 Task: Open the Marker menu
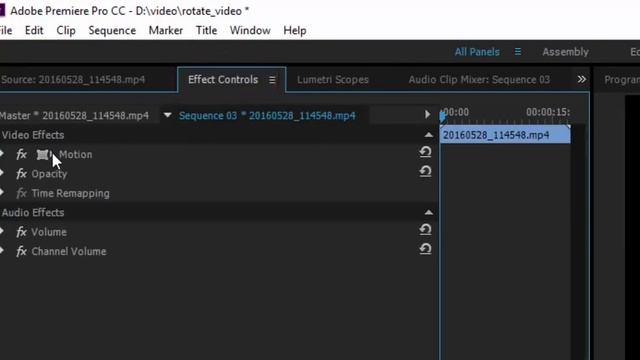(166, 31)
